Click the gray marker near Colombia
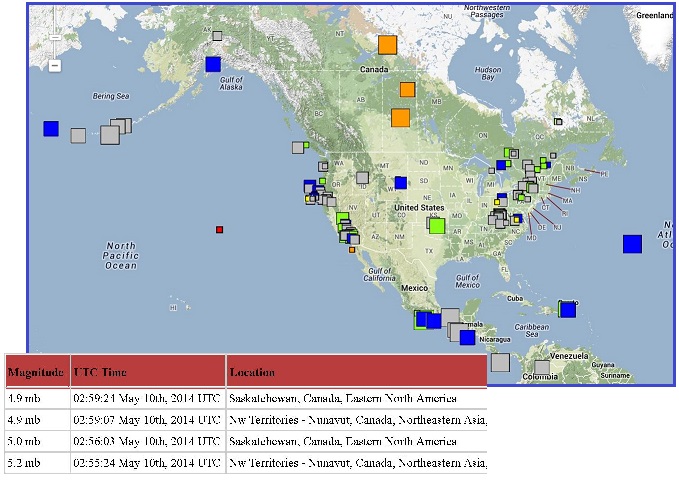Viewport: 679px width, 480px height. [541, 368]
